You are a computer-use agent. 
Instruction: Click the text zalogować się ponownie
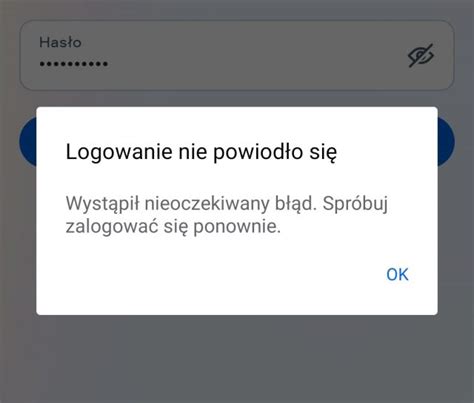[173, 227]
